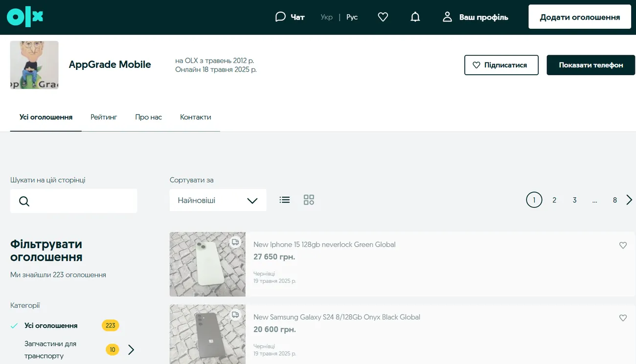Select Усі оголошення category filter
The width and height of the screenshot is (636, 364).
[x=51, y=325]
